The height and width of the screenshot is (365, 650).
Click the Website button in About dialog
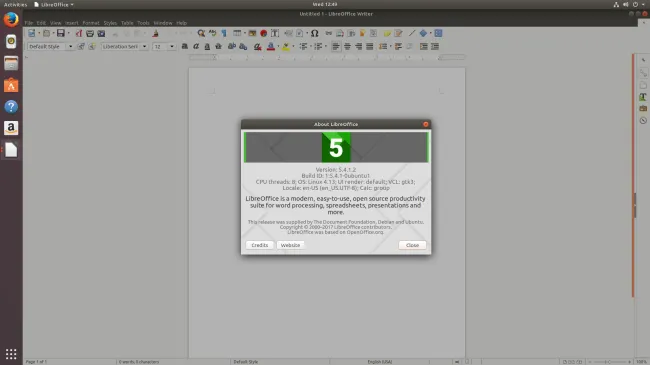tap(290, 245)
